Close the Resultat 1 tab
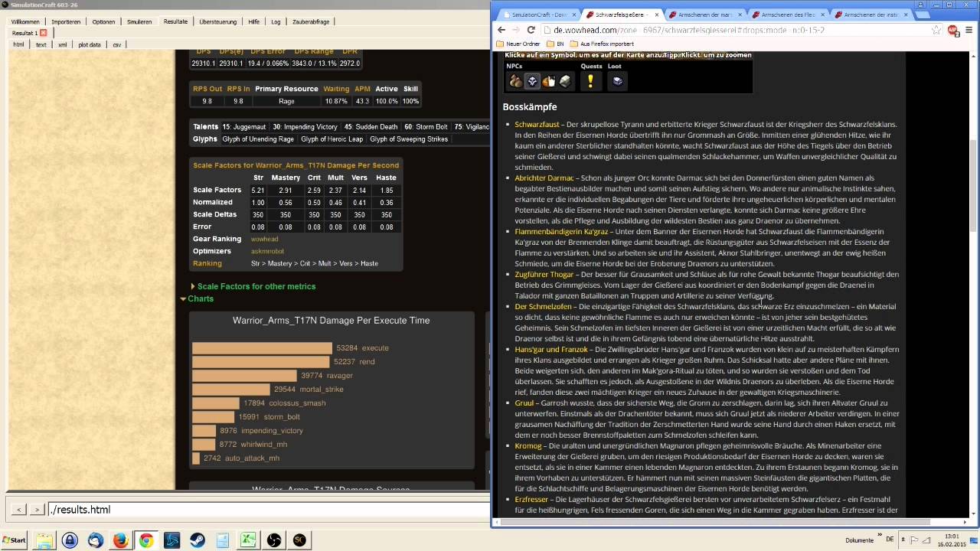The image size is (980, 551). click(44, 33)
